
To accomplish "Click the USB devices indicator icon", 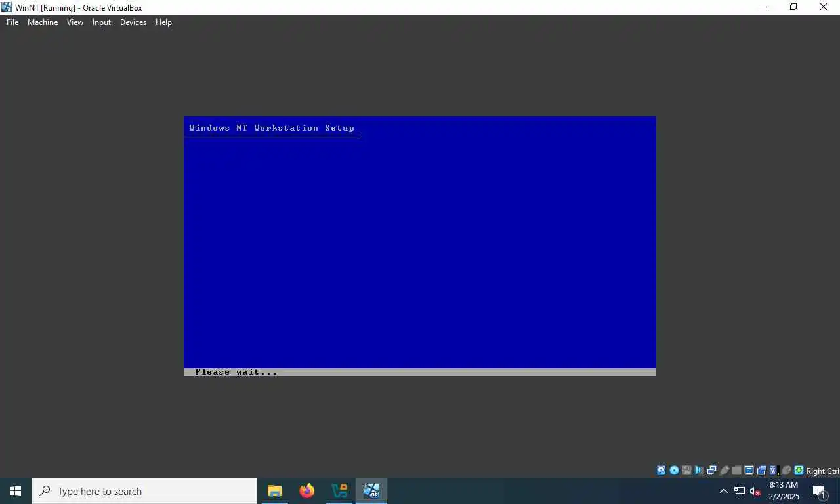I will (x=724, y=471).
